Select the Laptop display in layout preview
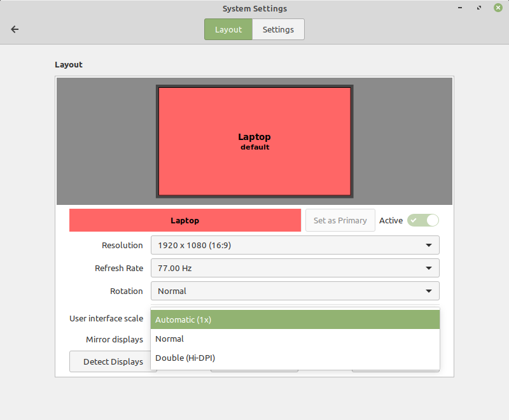Screen dimensions: 509x420 pyautogui.click(x=254, y=141)
